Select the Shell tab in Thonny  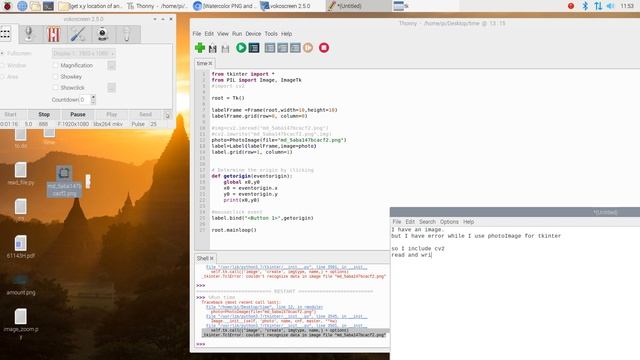click(x=205, y=258)
